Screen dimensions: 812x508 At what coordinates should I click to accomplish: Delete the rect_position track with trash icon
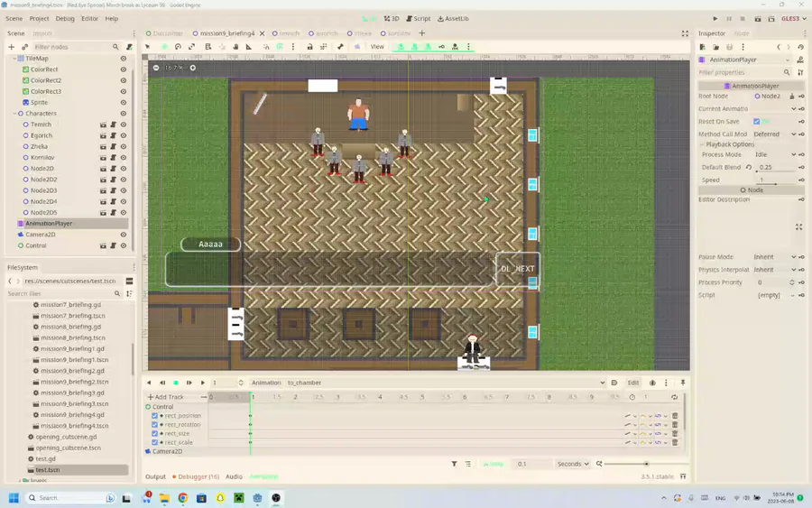[x=675, y=415]
